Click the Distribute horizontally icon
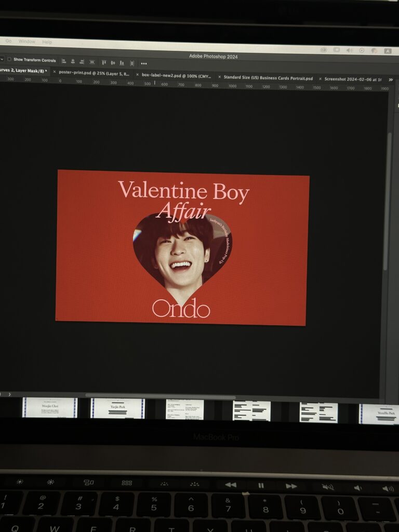This screenshot has width=399, height=532. tap(132, 63)
